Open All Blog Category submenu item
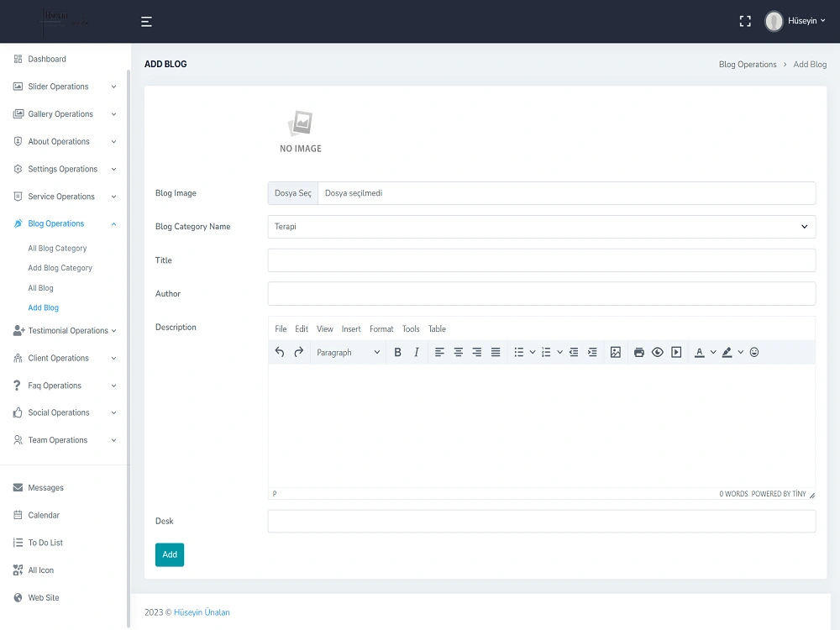 (x=57, y=249)
